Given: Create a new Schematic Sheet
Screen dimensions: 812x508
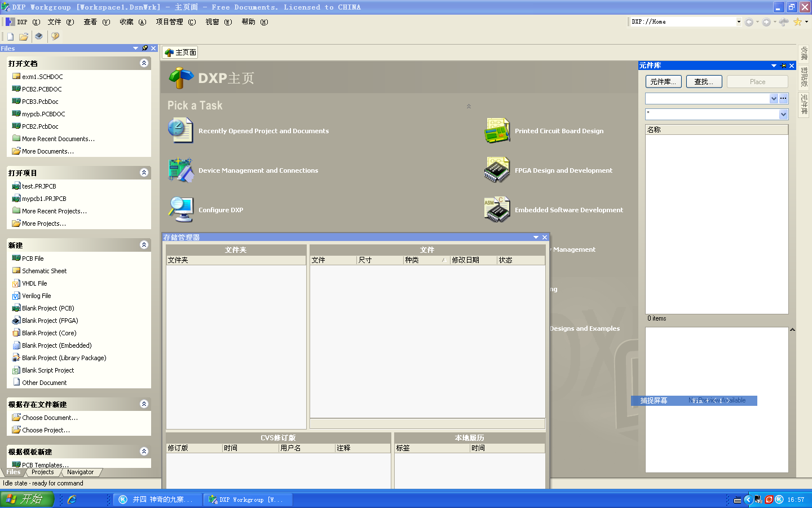Looking at the screenshot, I should tap(45, 271).
